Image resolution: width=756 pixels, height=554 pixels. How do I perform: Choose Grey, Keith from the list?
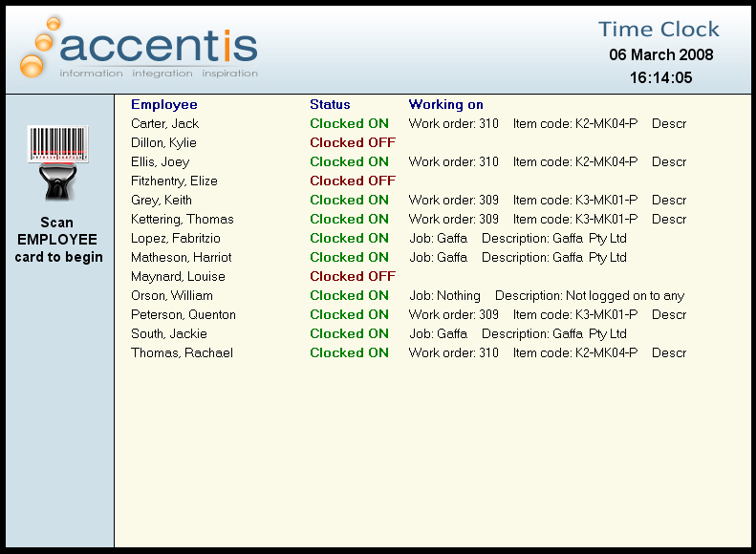(161, 200)
